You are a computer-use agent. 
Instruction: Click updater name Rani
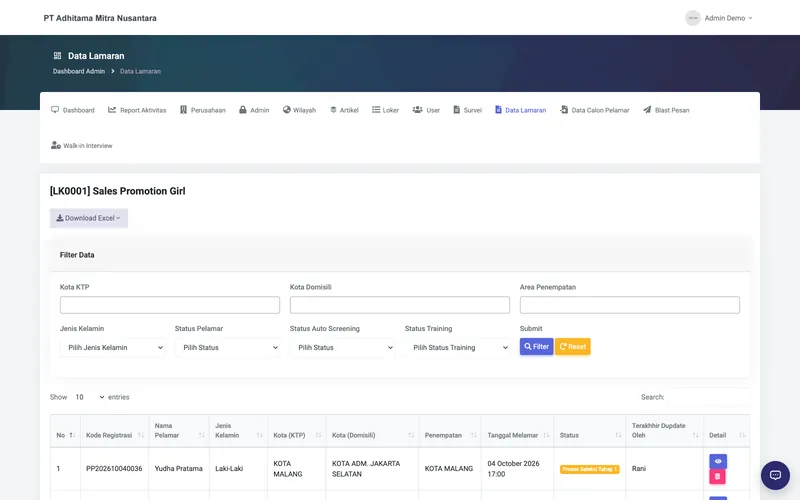(x=639, y=468)
